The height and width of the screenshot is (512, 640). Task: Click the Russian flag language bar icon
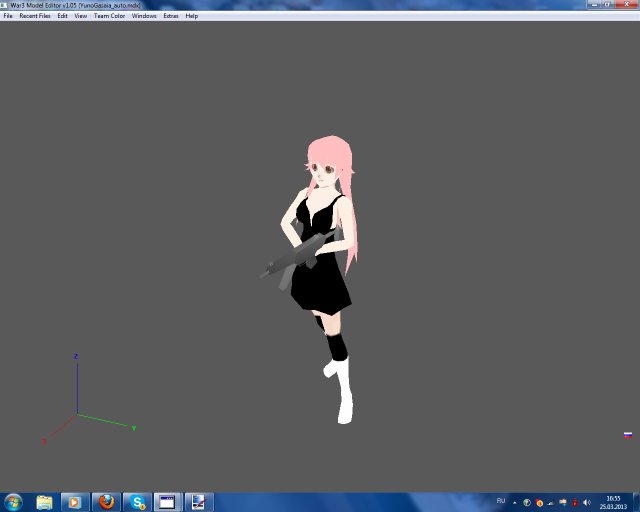pos(628,435)
